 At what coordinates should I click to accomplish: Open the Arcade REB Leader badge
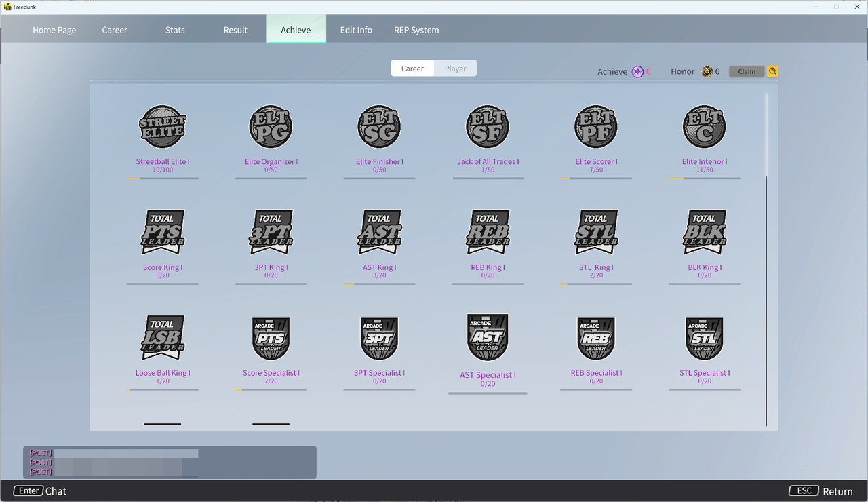596,339
